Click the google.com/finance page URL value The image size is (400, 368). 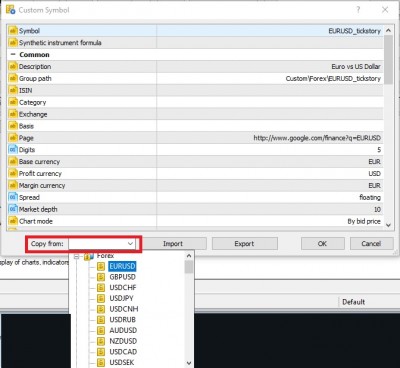tap(317, 138)
